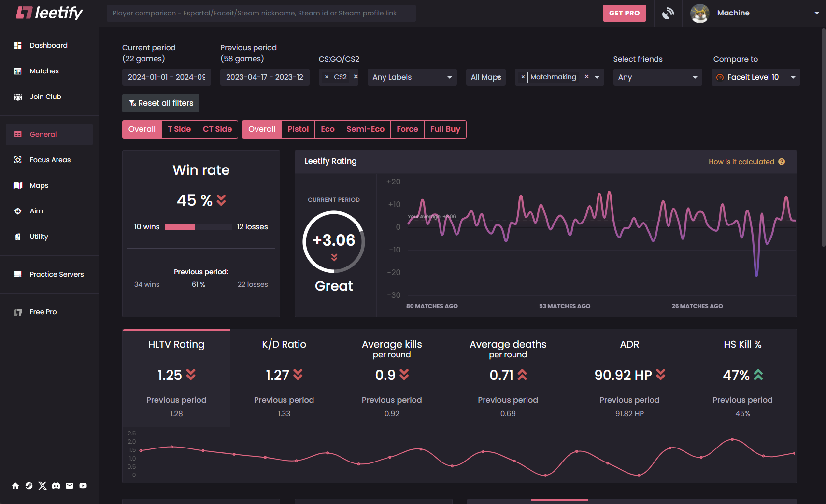
Task: Open the Select friends dropdown
Action: 657,77
